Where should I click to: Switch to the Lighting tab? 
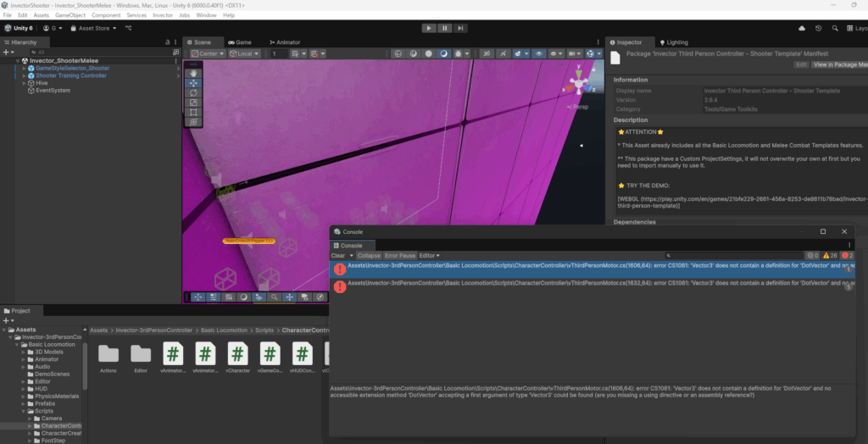(674, 42)
